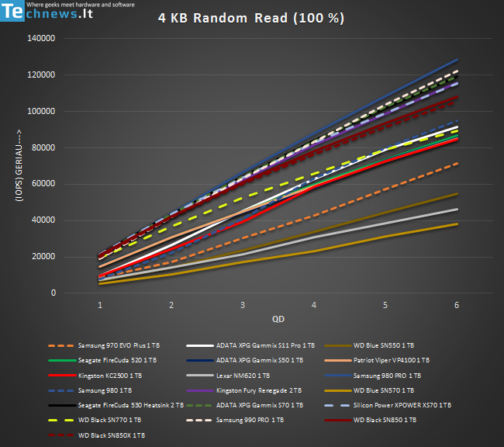Click the yellow dashed WD Black SN770 swatch
This screenshot has height=447, width=504.
point(61,420)
